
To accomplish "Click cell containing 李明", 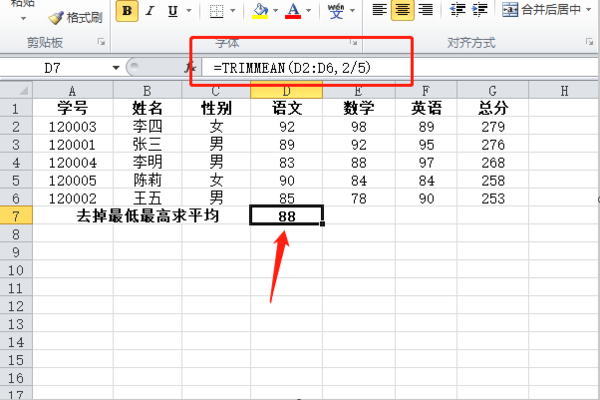I will (147, 162).
